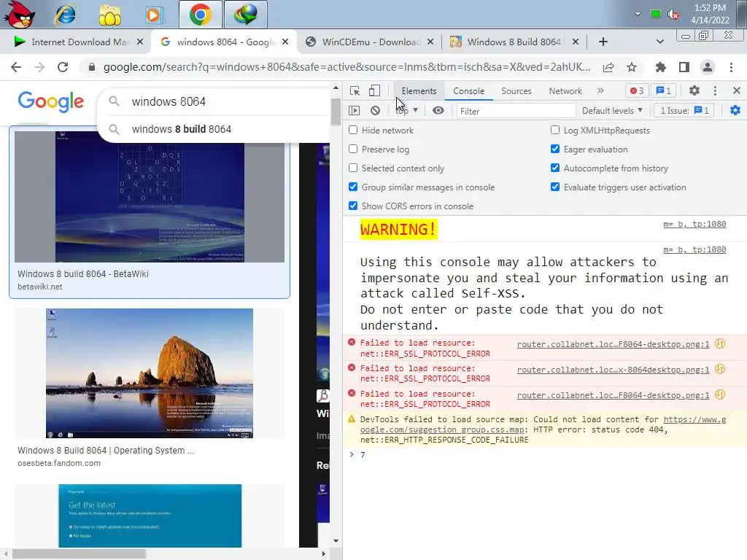Check the Hide network checkbox
747x560 pixels.
coord(353,130)
